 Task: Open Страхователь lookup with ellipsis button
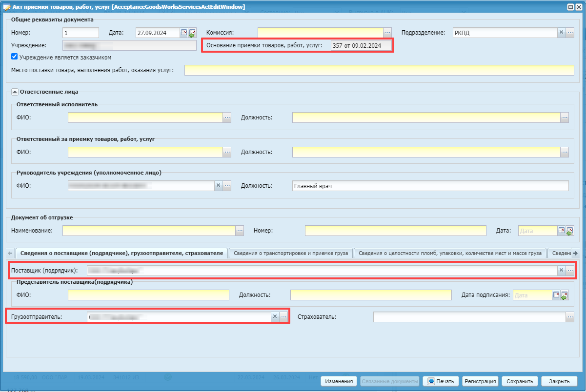pyautogui.click(x=570, y=317)
